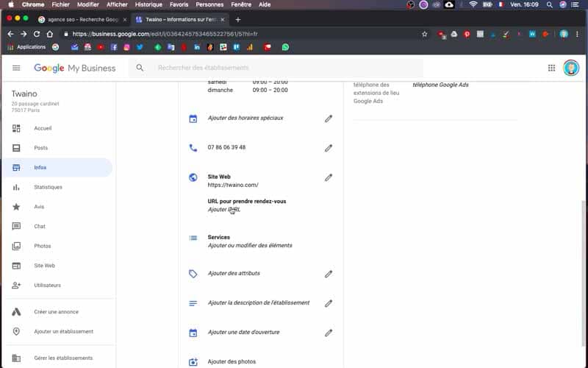
Task: Open the hamburger navigation menu
Action: pos(16,68)
